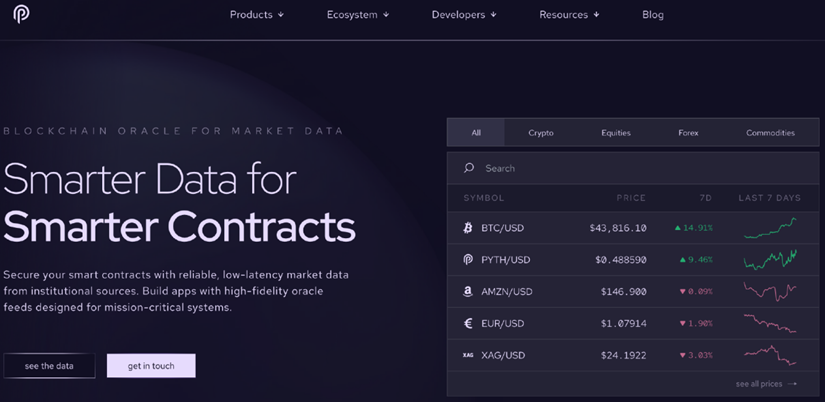Go to the Blog page
Screen dimensions: 825x402
[x=652, y=15]
